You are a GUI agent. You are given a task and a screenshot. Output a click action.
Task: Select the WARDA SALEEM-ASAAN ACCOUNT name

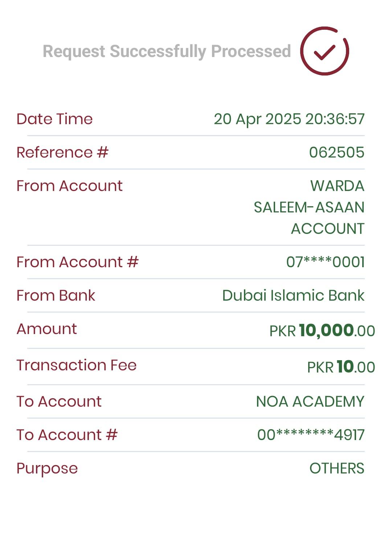click(x=309, y=207)
